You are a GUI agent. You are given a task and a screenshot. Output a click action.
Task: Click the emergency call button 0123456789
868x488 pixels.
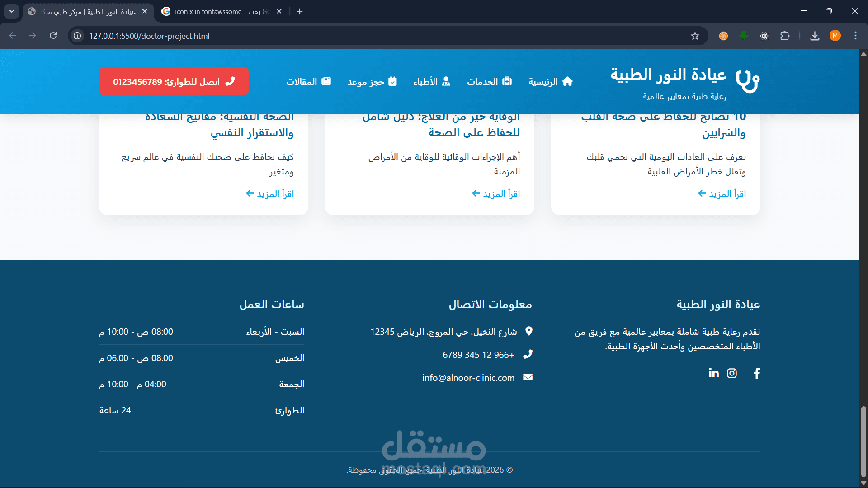click(174, 82)
